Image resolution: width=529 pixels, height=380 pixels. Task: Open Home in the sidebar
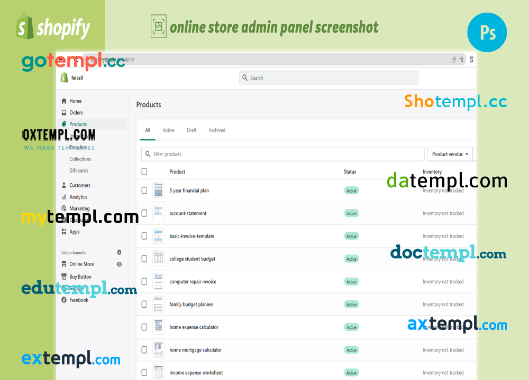(x=72, y=101)
